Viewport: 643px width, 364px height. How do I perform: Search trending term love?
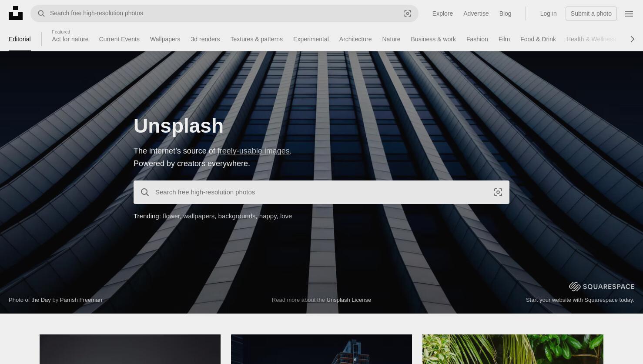coord(286,216)
